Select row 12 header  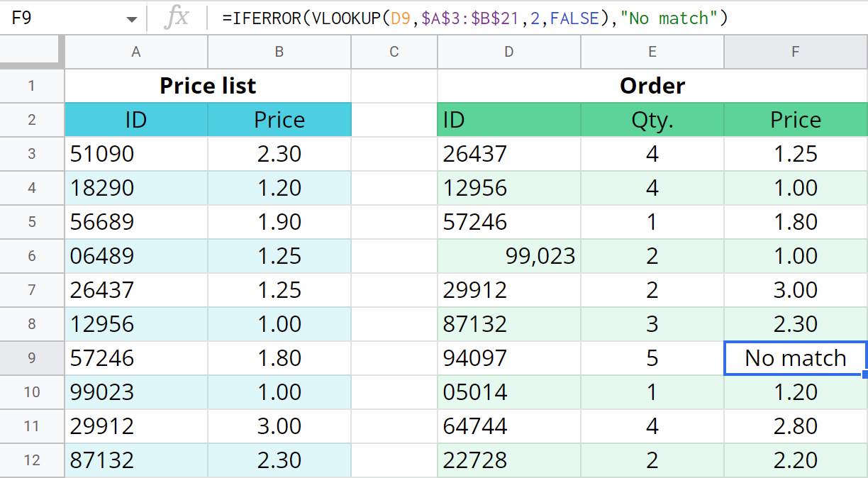[31, 460]
